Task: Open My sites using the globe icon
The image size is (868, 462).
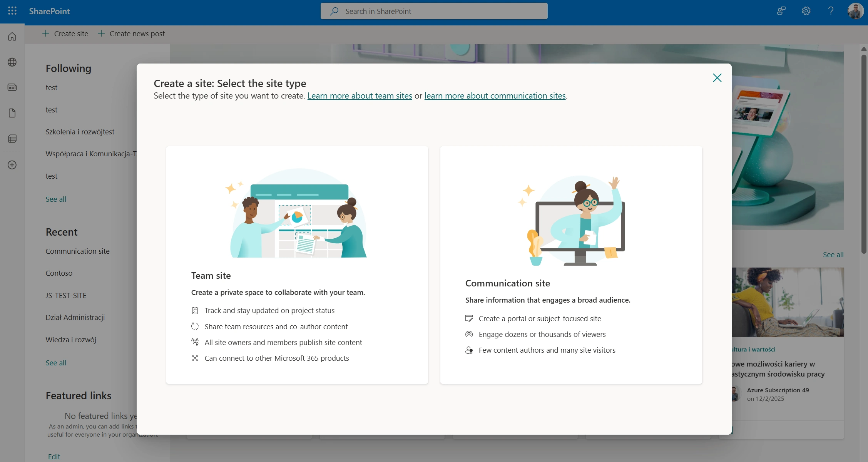Action: [x=12, y=62]
